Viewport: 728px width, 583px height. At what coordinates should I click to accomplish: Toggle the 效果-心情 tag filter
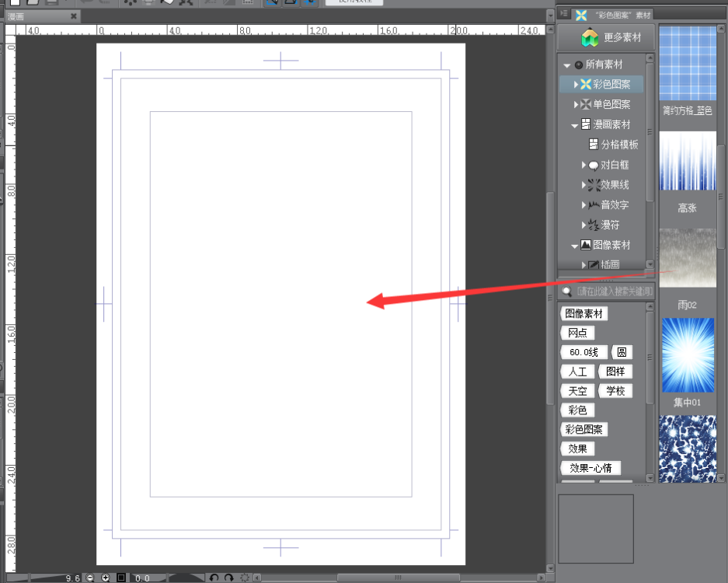(x=590, y=468)
